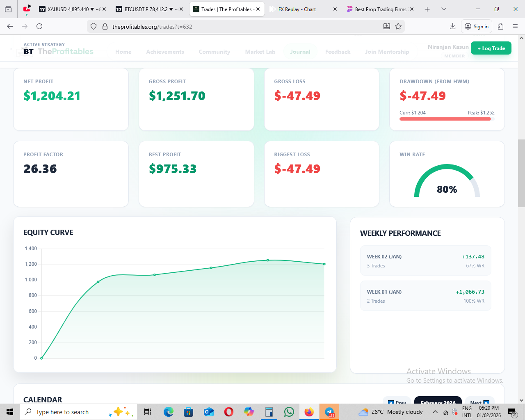Expand the list-all-tabs dropdown arrow
This screenshot has height=420, width=525.
tap(443, 9)
